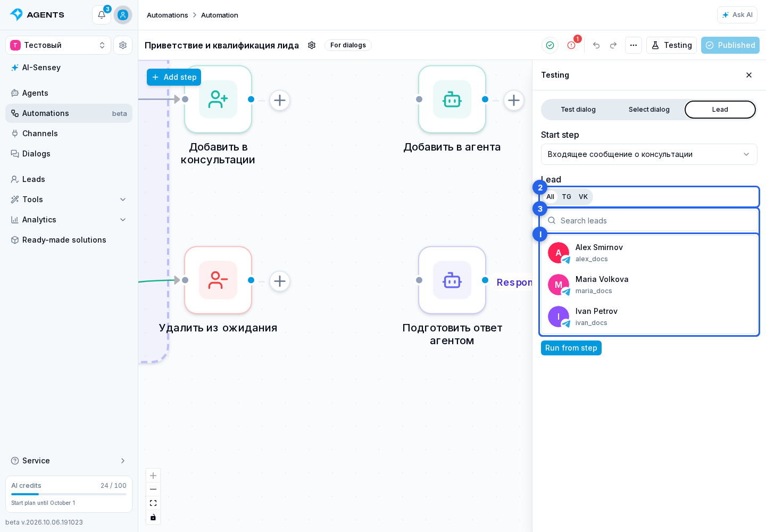Click the Ask AI button
Viewport: 766px width, 532px height.
click(x=737, y=15)
